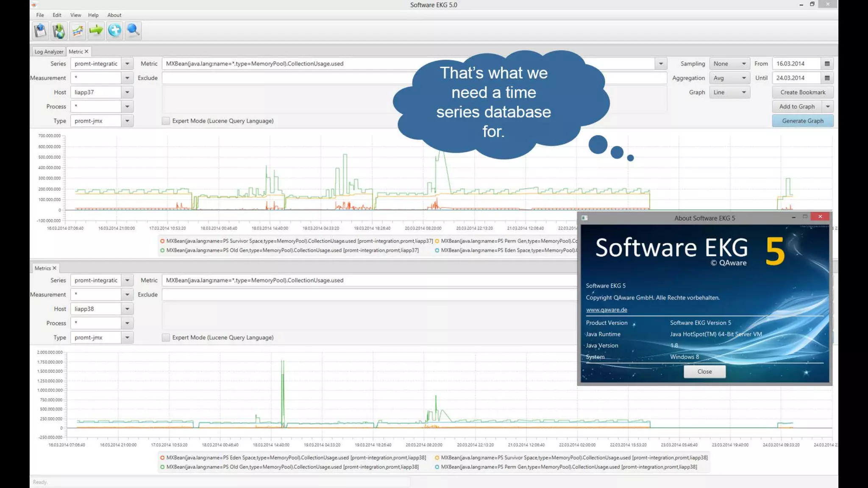Open the From date calendar picker
Viewport: 868px width, 488px height.
click(827, 64)
